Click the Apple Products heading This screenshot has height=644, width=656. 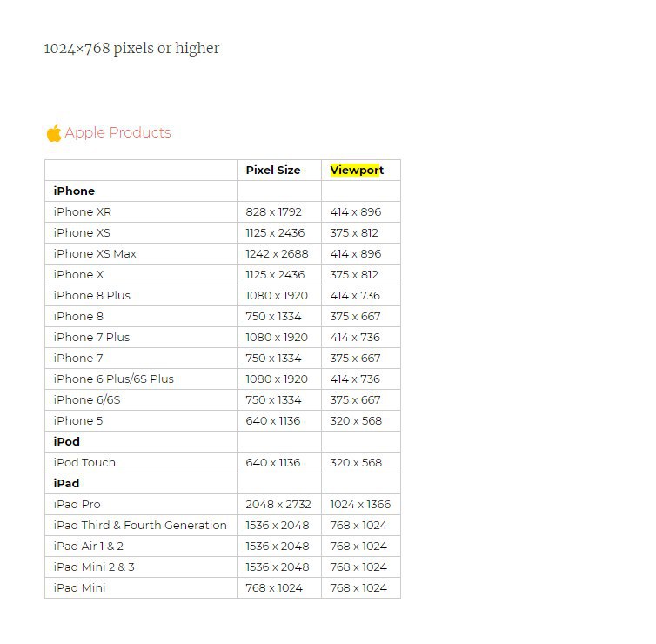point(117,132)
